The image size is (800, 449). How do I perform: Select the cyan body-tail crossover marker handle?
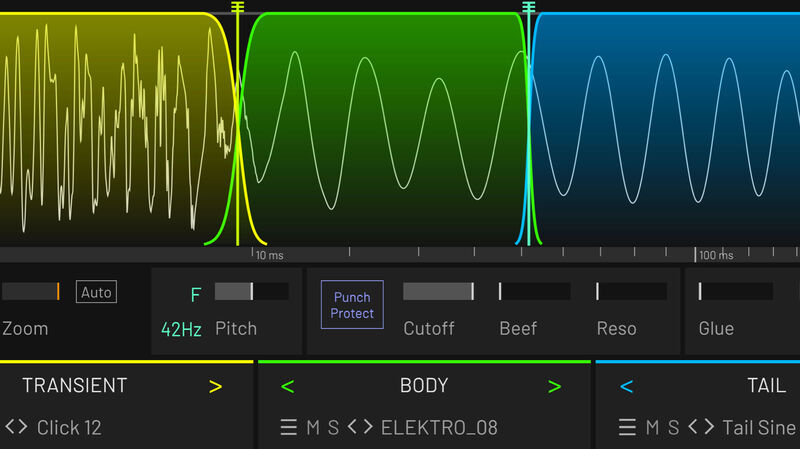(529, 8)
